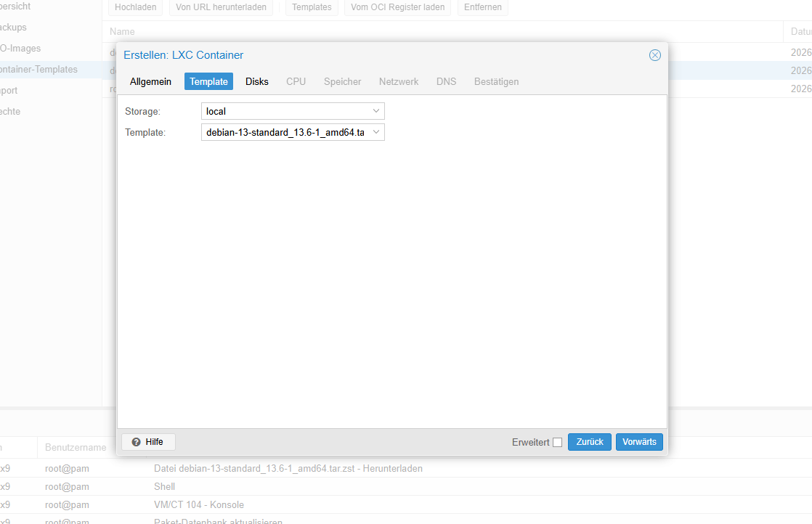Open the debian-13 Herunterladen task log entry
Viewport: 812px width, 524px height.
[288, 468]
